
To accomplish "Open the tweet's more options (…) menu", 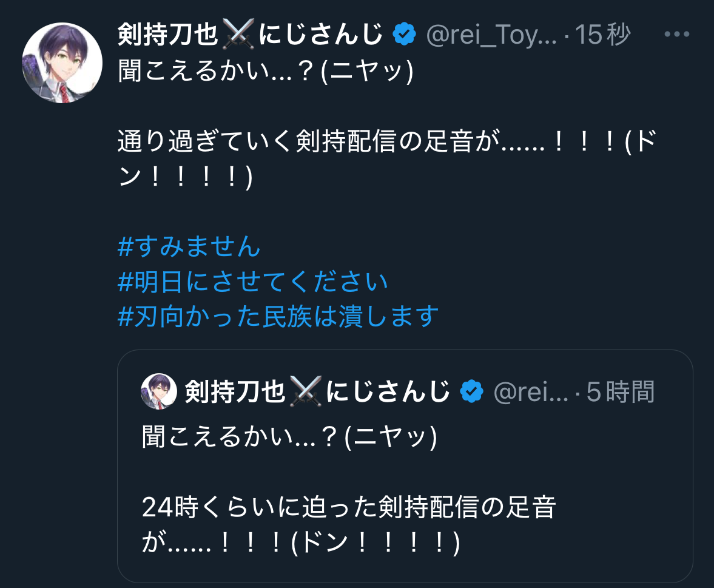I will [x=677, y=35].
